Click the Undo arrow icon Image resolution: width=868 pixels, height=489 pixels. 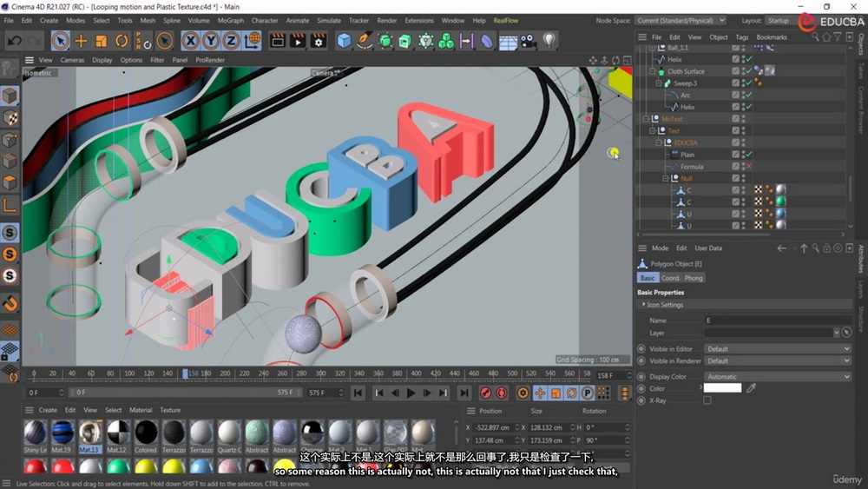[14, 41]
